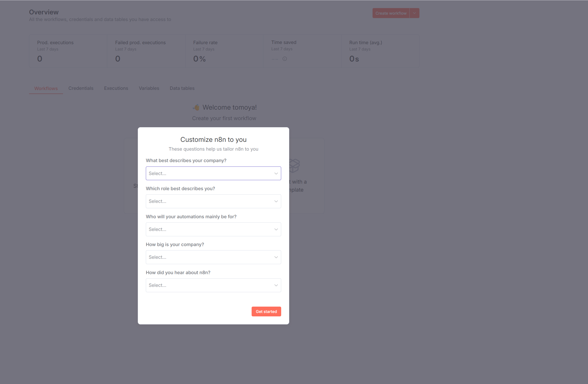Click the Time saved info icon
The height and width of the screenshot is (384, 588).
tap(285, 59)
